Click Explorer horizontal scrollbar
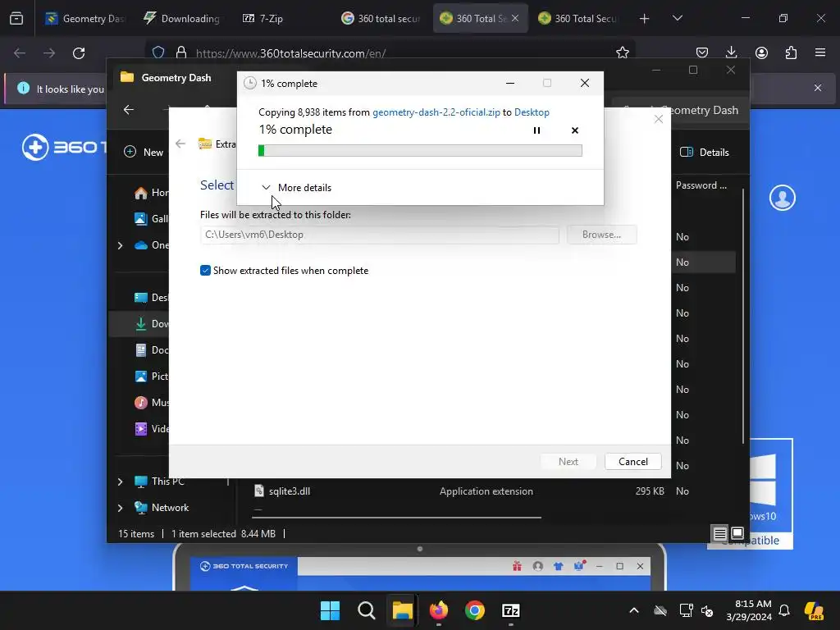This screenshot has height=630, width=840. click(396, 518)
